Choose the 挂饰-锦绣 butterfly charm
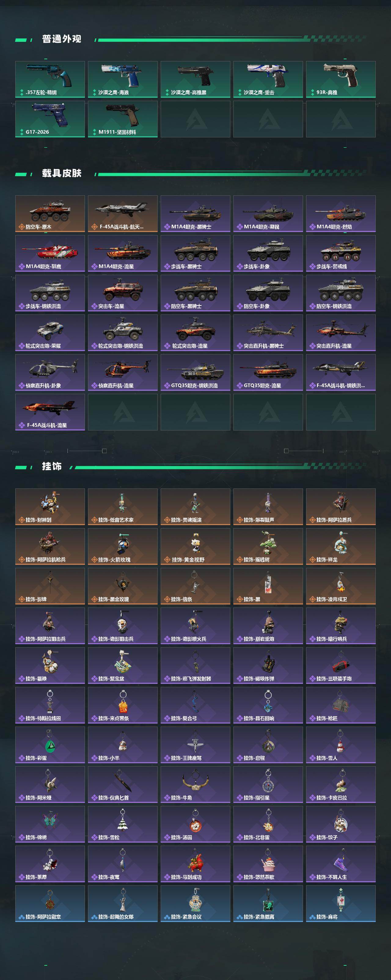The width and height of the screenshot is (391, 980). (50, 824)
